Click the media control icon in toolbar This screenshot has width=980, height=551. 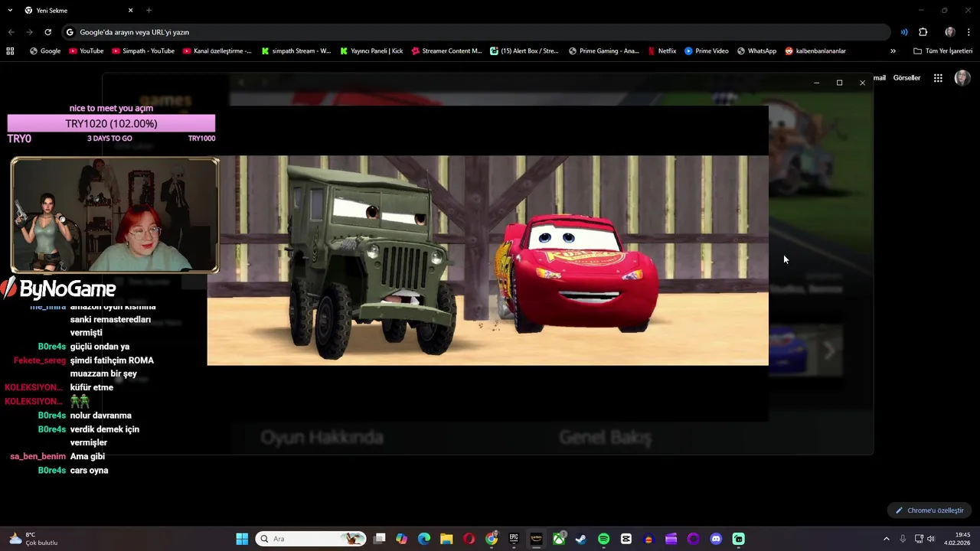click(904, 32)
